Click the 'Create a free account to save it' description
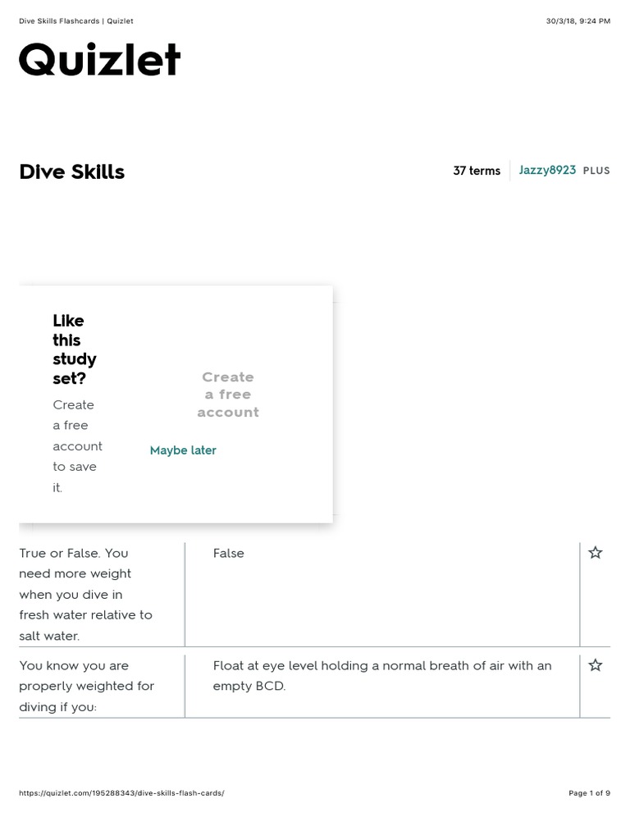 pyautogui.click(x=77, y=445)
